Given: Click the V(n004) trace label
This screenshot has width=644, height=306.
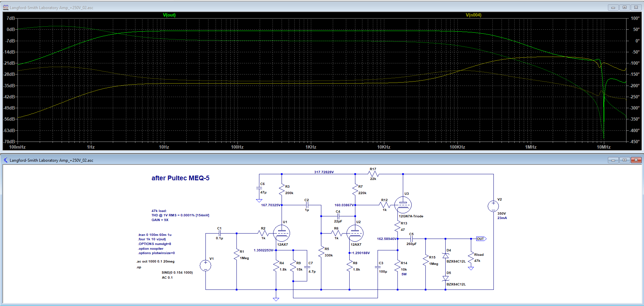Looking at the screenshot, I should [474, 15].
